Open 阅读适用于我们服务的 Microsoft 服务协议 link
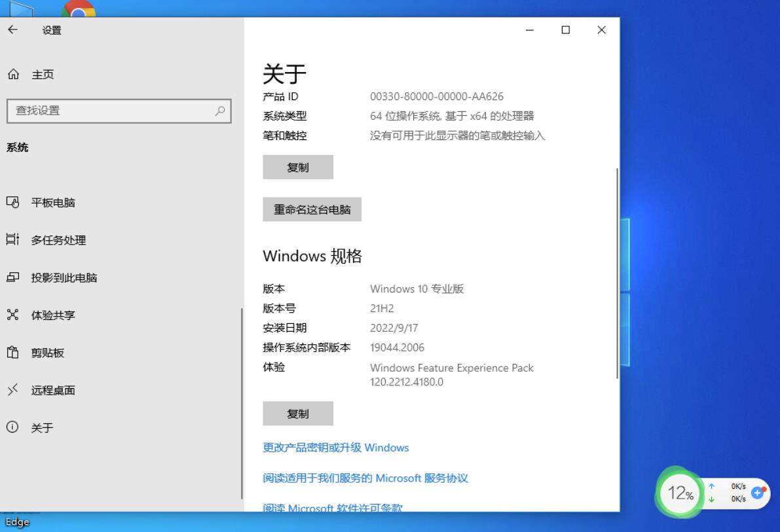 365,478
